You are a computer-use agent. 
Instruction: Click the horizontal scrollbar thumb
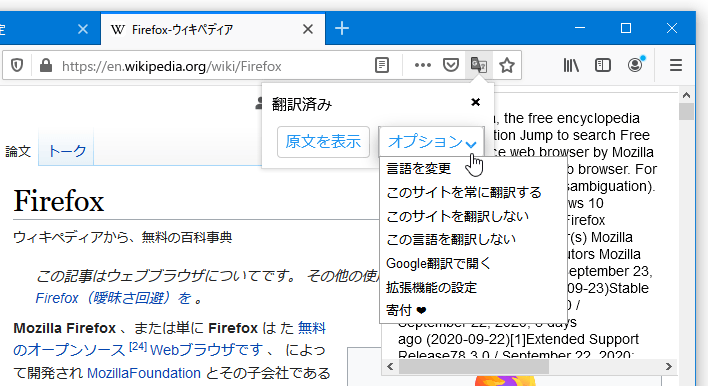[473, 367]
